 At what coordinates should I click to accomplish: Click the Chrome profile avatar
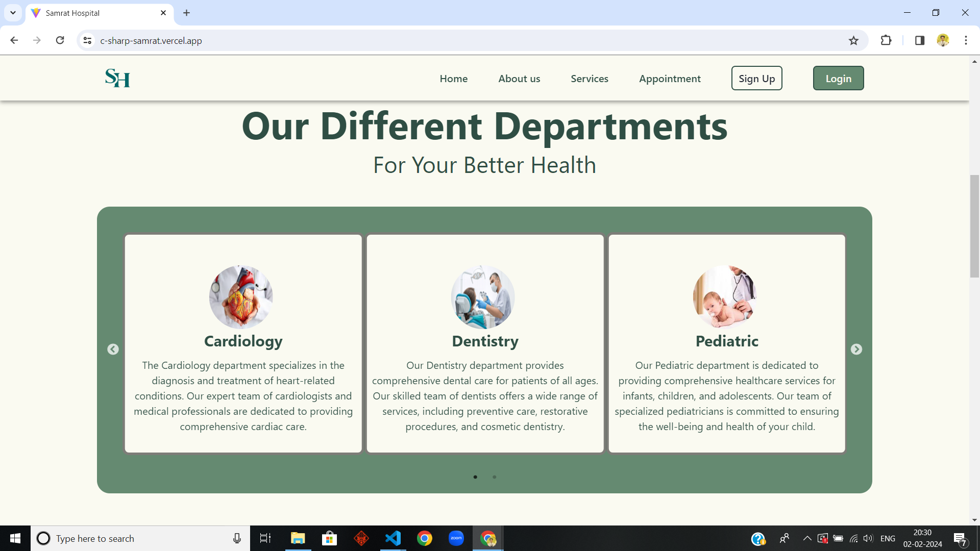943,40
